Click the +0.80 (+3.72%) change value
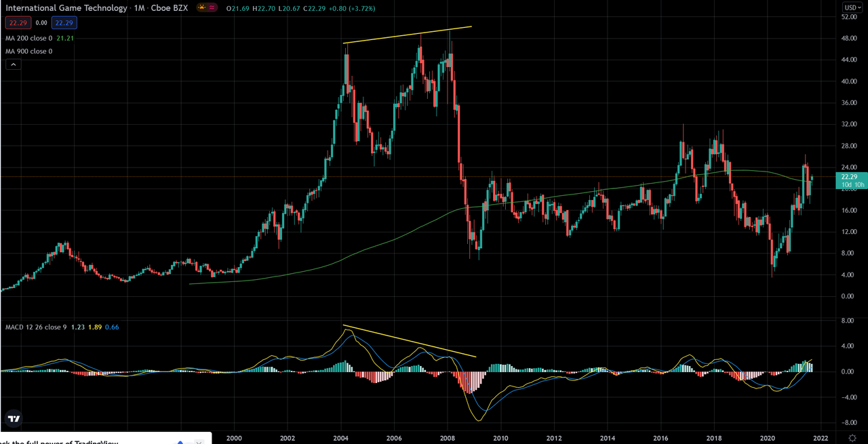Screen dimensions: 868x444 [x=351, y=8]
